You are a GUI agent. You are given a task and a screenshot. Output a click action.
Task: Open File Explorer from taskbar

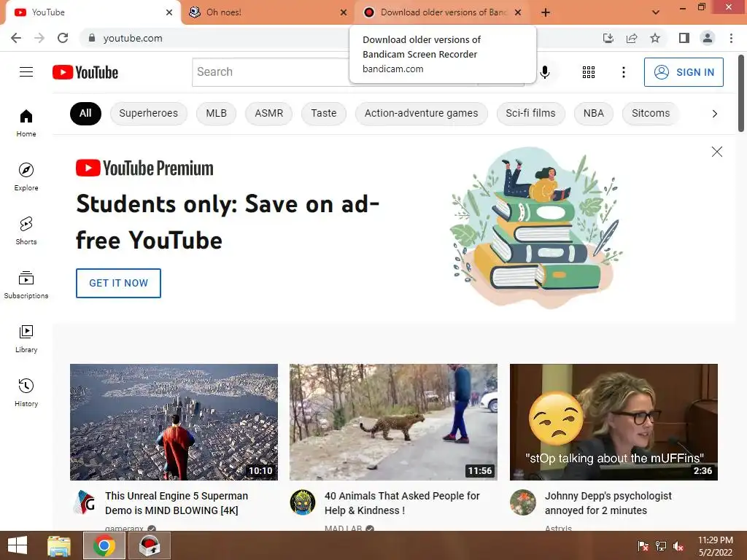(x=59, y=545)
